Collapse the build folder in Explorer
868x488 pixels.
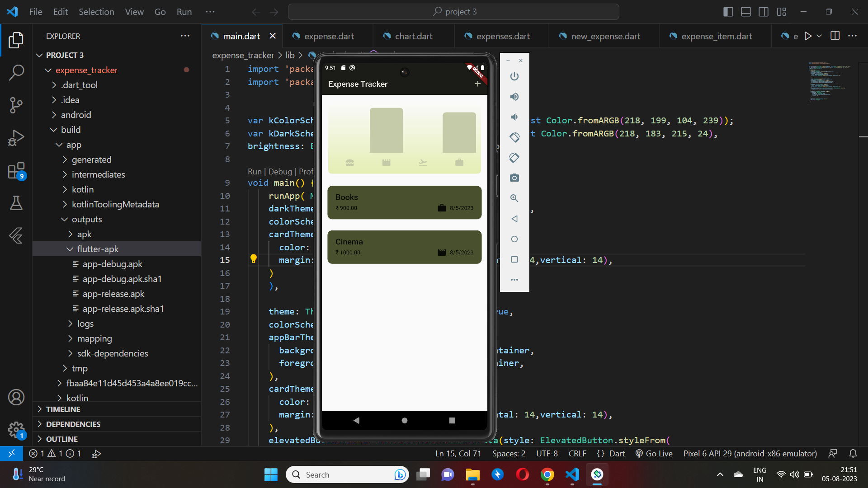54,130
